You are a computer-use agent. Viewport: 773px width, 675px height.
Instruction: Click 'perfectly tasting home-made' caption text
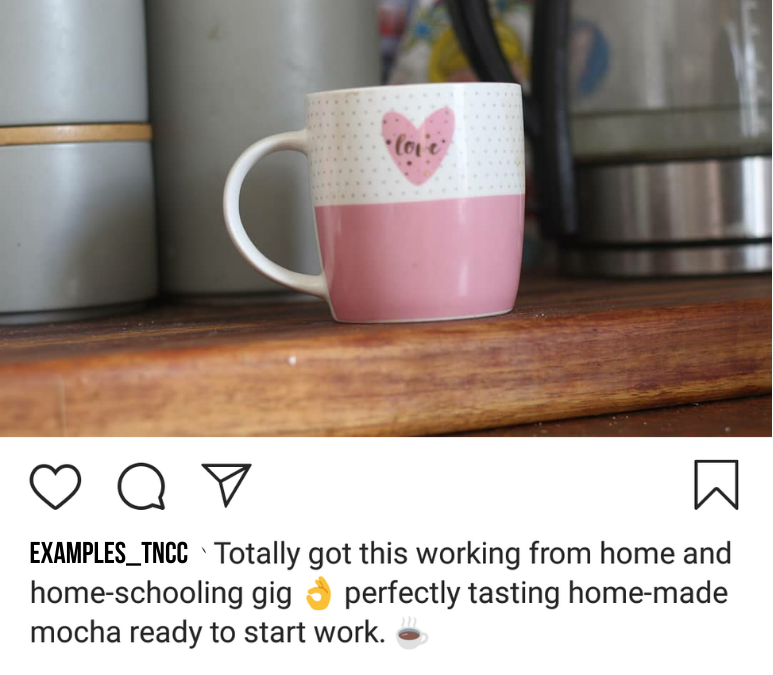tap(536, 593)
